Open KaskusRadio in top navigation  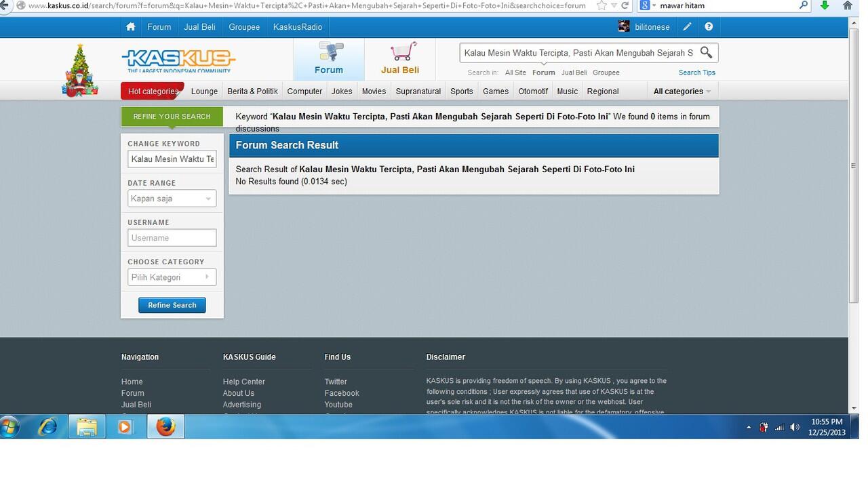point(298,27)
